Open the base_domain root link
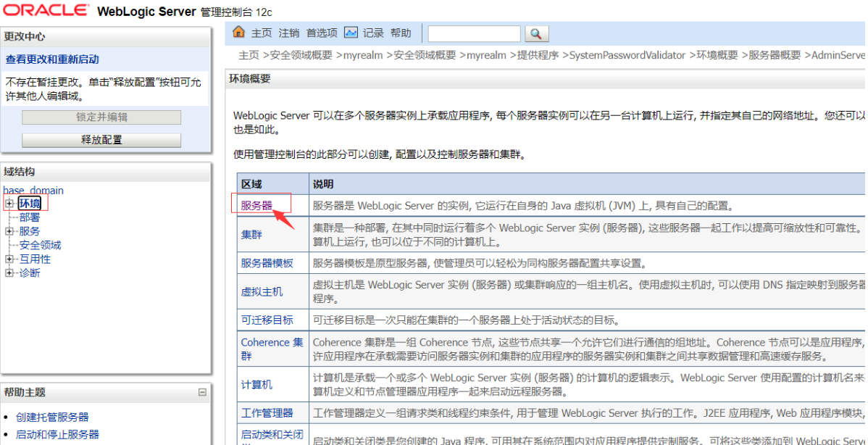The image size is (868, 445). (x=33, y=191)
